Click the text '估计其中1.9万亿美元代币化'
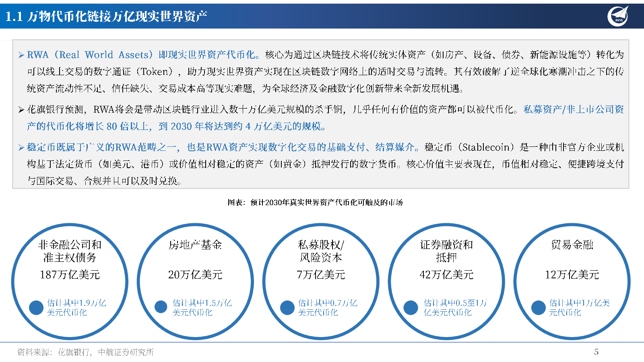The image size is (644, 362). pos(76,308)
